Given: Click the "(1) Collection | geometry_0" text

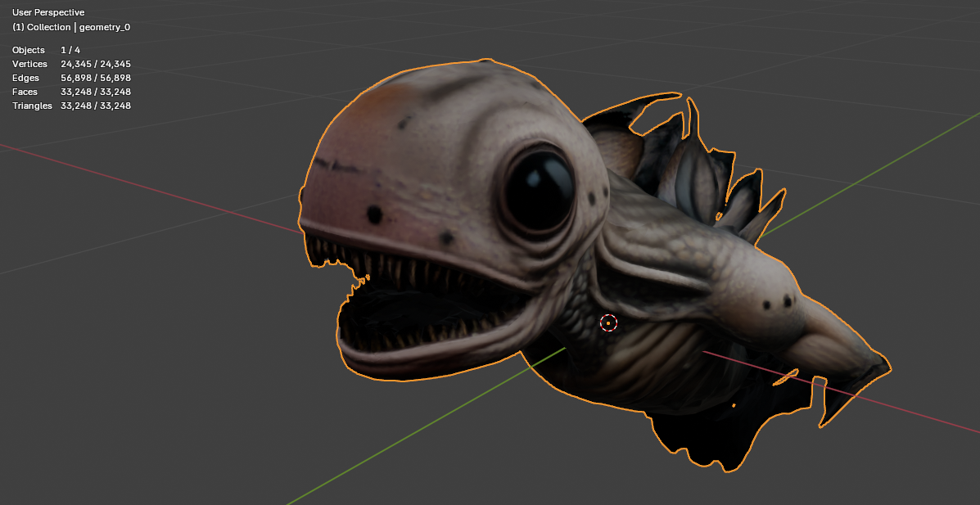Looking at the screenshot, I should (71, 28).
